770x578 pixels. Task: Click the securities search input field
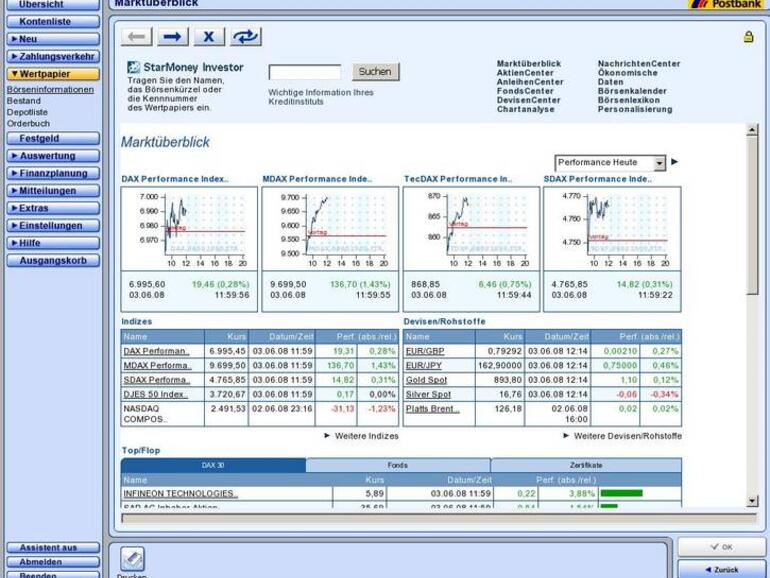[304, 72]
